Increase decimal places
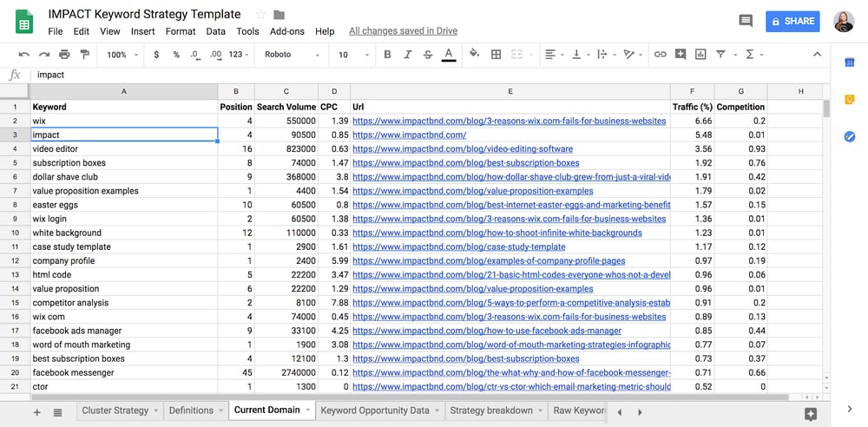Screen dimensions: 868x427 click(x=216, y=55)
